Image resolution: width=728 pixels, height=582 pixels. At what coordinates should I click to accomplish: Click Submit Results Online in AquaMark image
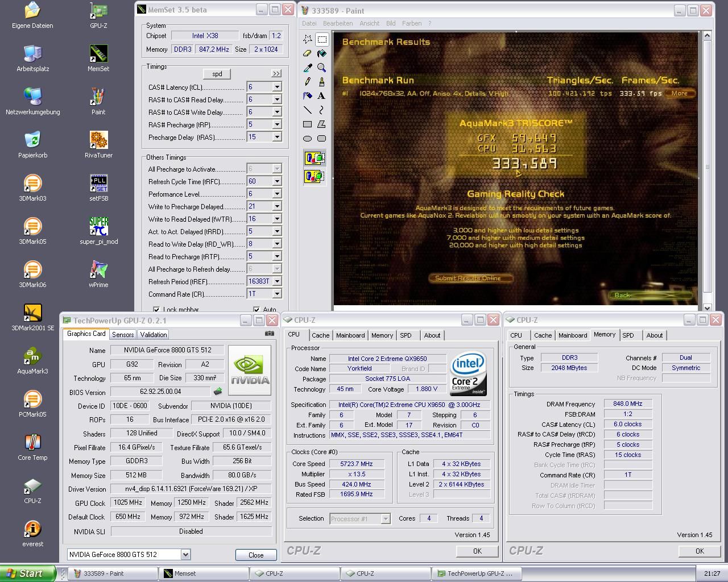pos(470,278)
